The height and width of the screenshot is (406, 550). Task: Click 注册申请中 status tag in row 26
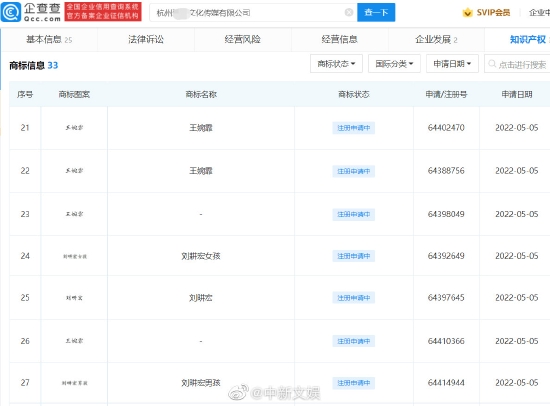(x=354, y=341)
